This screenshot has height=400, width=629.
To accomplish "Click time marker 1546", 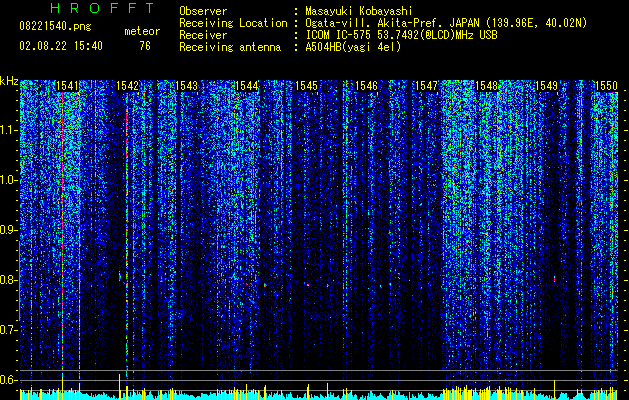I will 367,86.
